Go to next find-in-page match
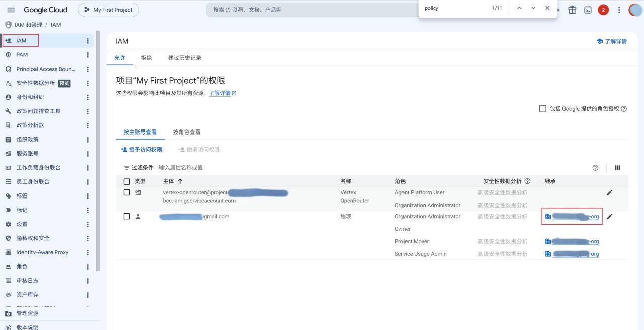Viewport: 644px width, 330px height. pos(533,8)
